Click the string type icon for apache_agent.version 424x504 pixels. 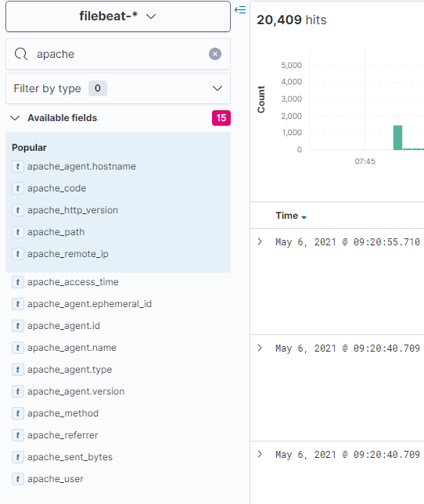pos(18,391)
